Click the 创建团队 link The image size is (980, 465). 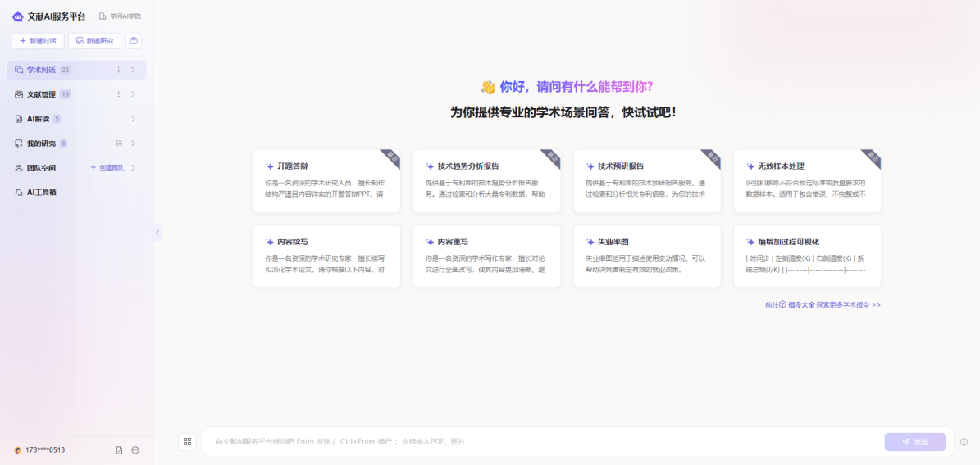click(x=107, y=168)
